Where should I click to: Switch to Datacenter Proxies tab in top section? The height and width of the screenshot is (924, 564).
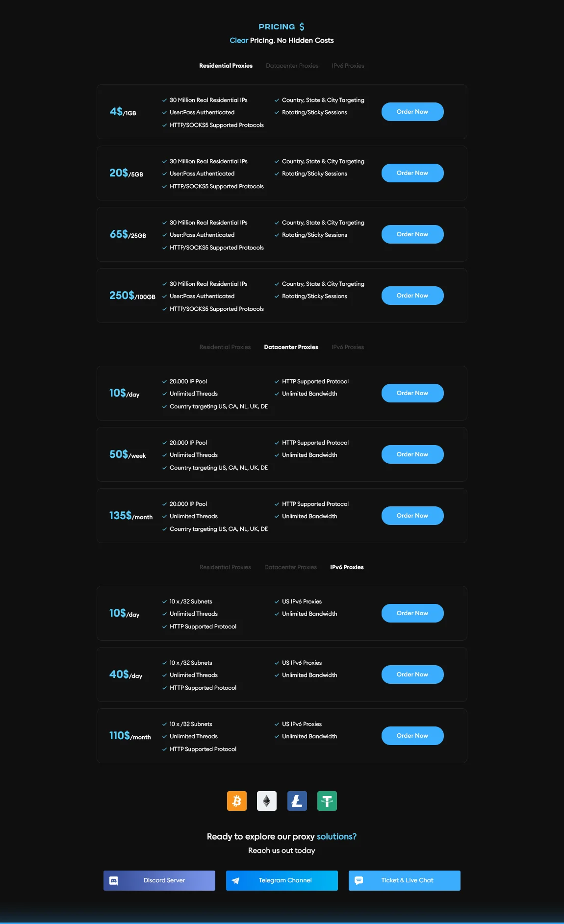tap(292, 66)
